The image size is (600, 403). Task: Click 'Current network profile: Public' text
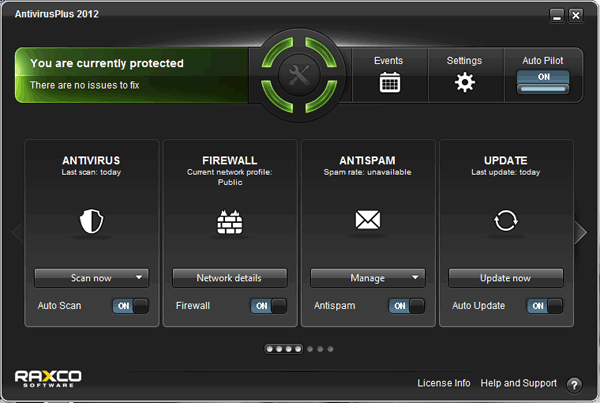[x=230, y=177]
